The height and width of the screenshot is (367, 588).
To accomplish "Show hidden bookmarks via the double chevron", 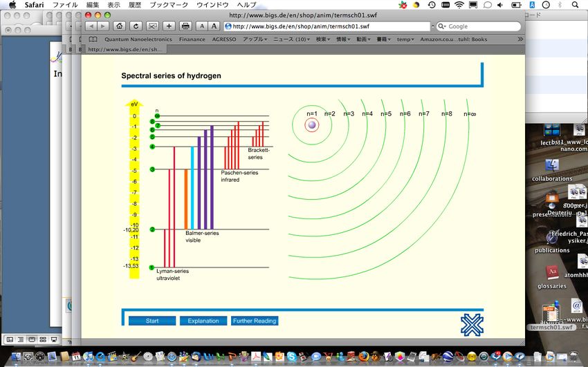I will click(x=520, y=39).
